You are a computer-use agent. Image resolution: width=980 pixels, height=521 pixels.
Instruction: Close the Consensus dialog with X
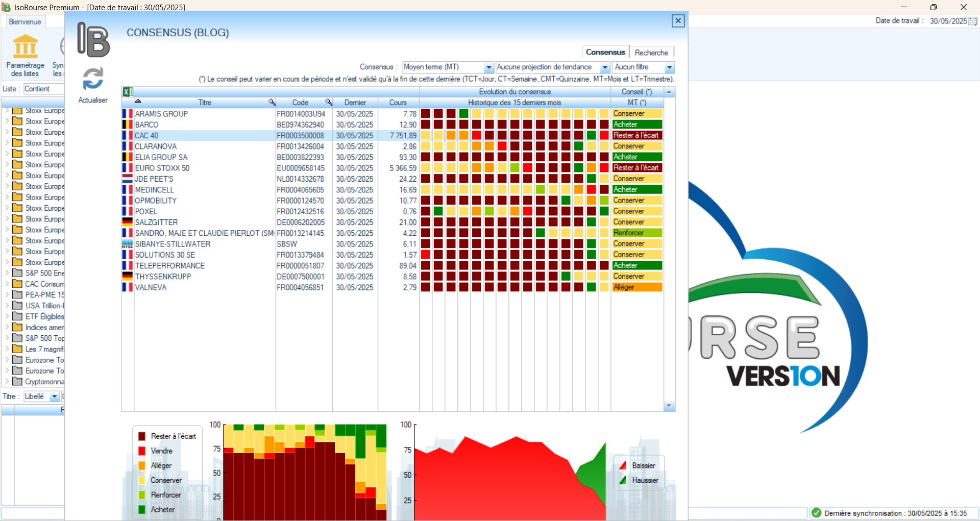(x=678, y=21)
